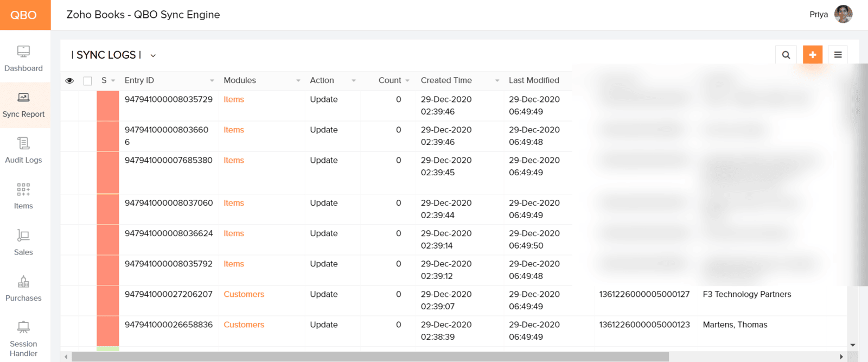Open the Items sidebar grid icon

point(23,189)
